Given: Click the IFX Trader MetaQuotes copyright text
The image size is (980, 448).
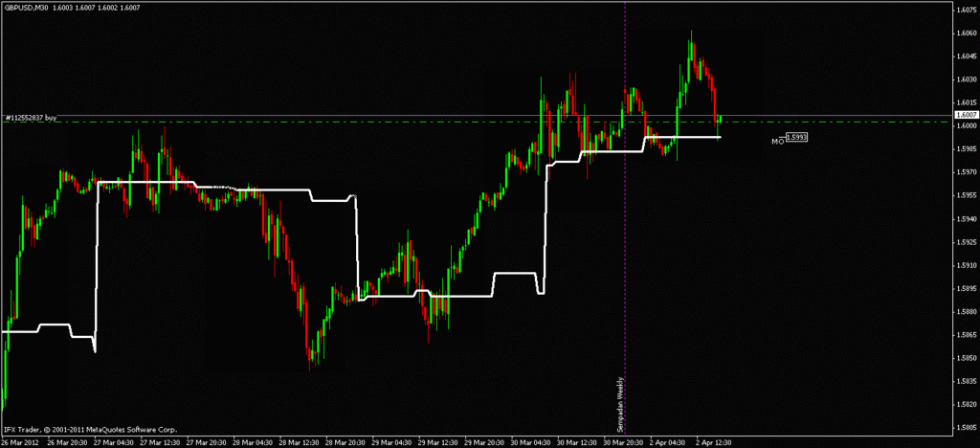Looking at the screenshot, I should (x=91, y=429).
